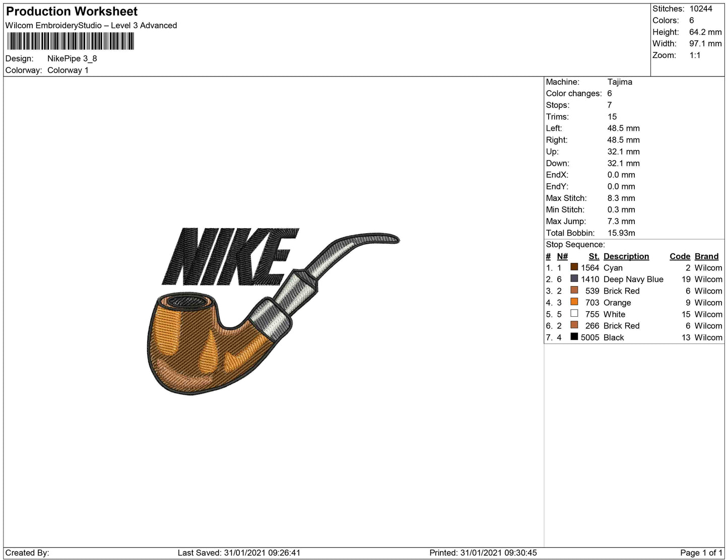Select the Zoom value "1:1"
This screenshot has width=728, height=560.
[695, 55]
